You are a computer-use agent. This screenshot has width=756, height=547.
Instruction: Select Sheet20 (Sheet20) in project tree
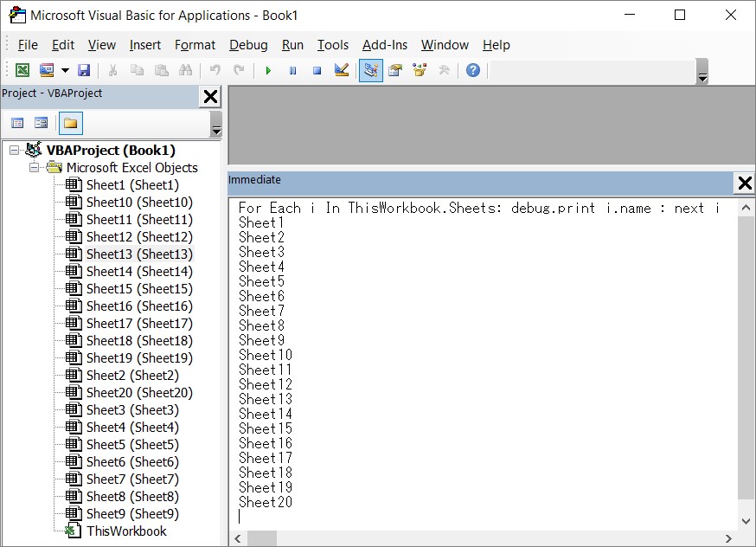(139, 393)
